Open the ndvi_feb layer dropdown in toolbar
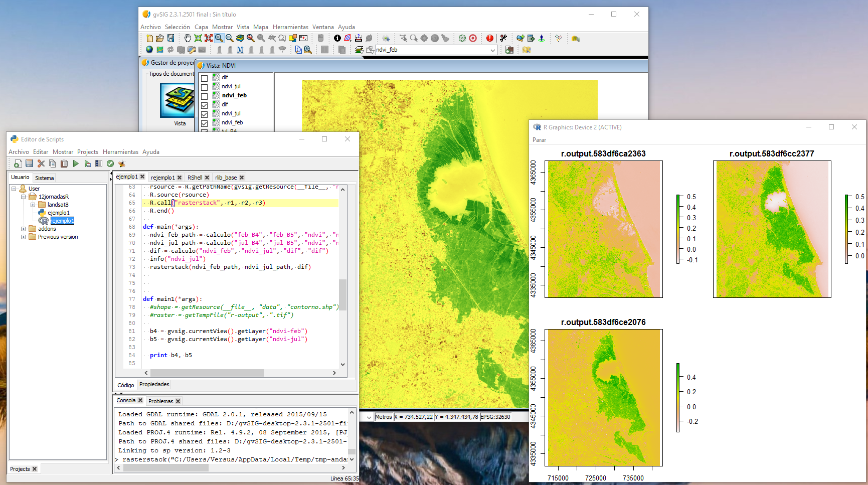Screen dimensions: 868x485 pos(493,50)
